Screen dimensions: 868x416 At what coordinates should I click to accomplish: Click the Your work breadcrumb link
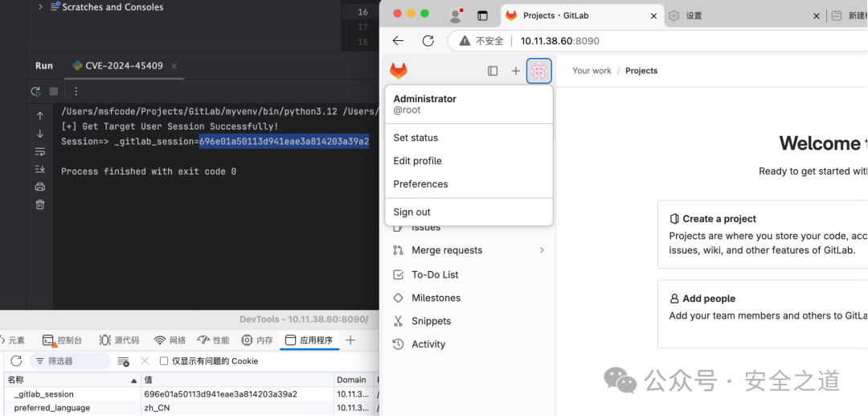[592, 71]
